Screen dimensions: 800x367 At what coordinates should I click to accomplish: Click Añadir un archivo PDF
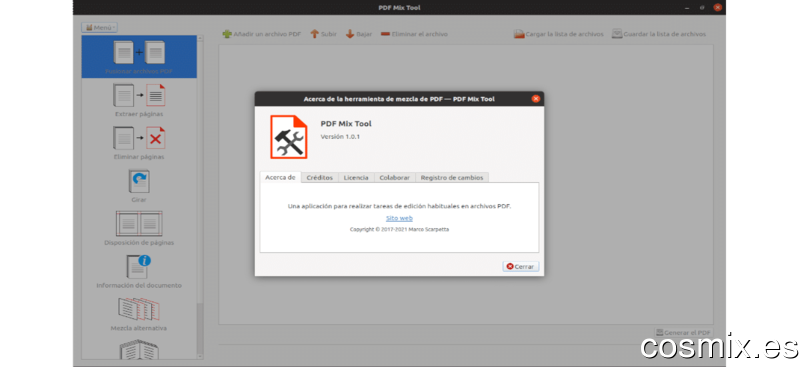click(x=262, y=34)
